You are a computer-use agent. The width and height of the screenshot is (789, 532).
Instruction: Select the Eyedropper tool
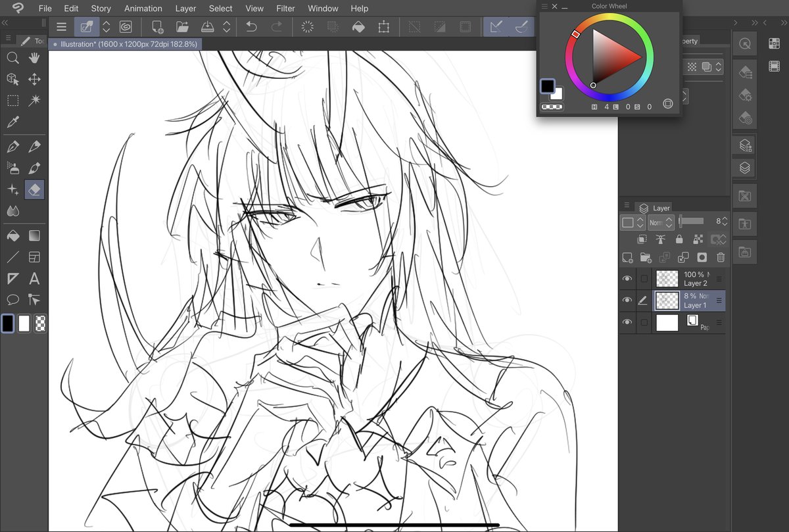click(x=12, y=122)
